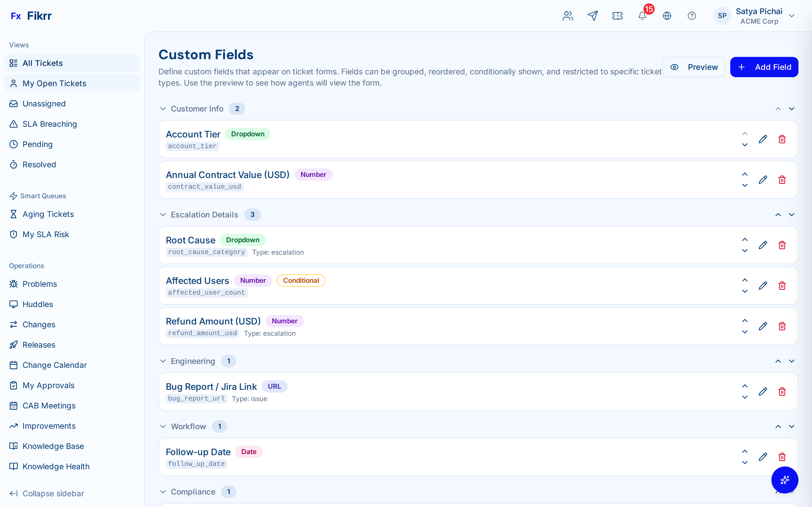Open the notifications bell icon
This screenshot has height=507, width=812.
[x=642, y=16]
